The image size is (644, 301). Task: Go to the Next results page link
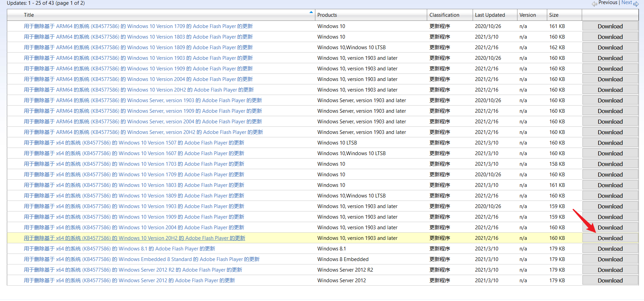(627, 2)
